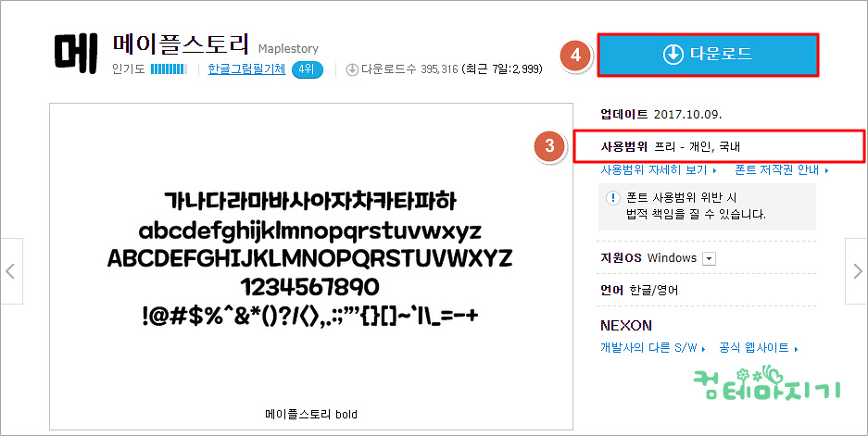Open 공식 웹사이트 link
This screenshot has height=436, width=868.
758,348
